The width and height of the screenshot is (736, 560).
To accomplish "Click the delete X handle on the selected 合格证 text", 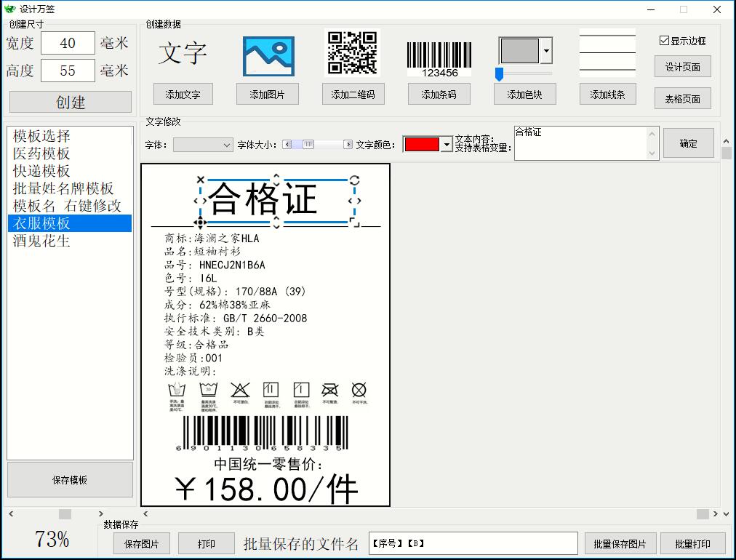I will (x=201, y=180).
